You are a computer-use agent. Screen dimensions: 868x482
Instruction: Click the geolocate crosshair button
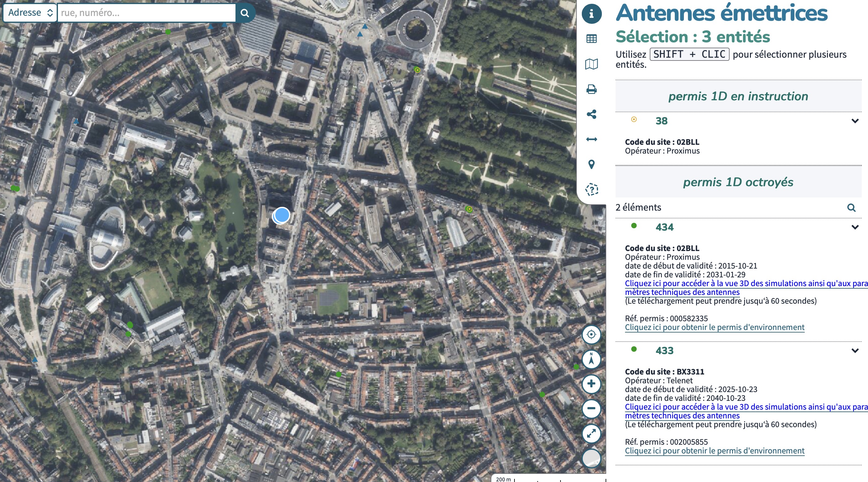591,335
